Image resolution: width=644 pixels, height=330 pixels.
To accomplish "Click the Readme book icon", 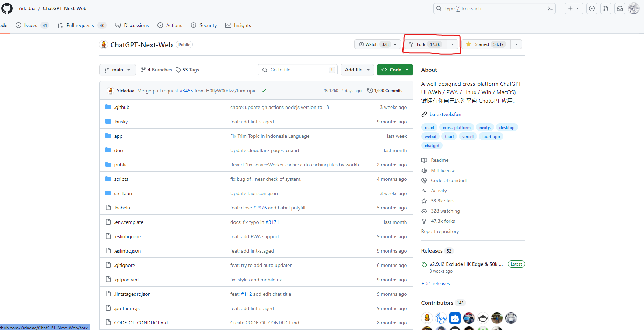I will 424,160.
